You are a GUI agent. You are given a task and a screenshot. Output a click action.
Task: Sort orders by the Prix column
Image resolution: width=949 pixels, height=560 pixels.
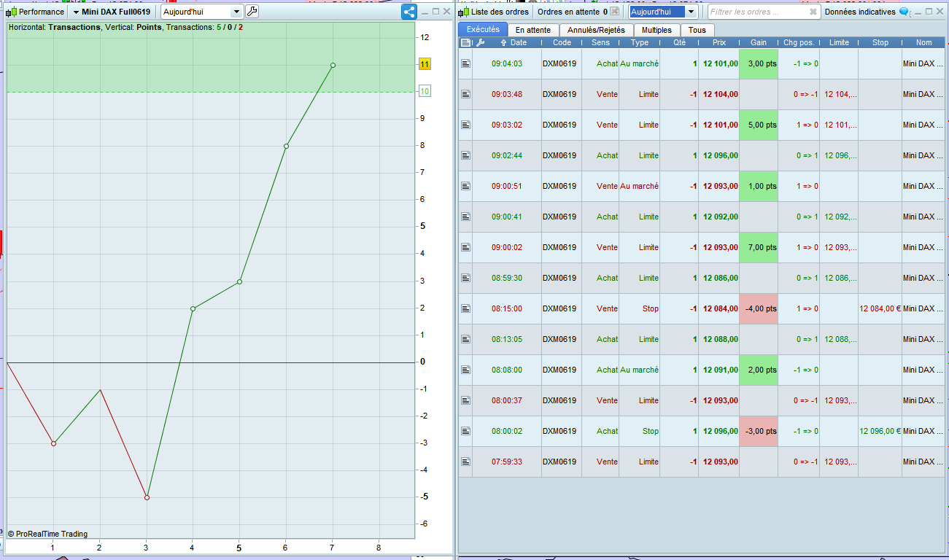718,42
